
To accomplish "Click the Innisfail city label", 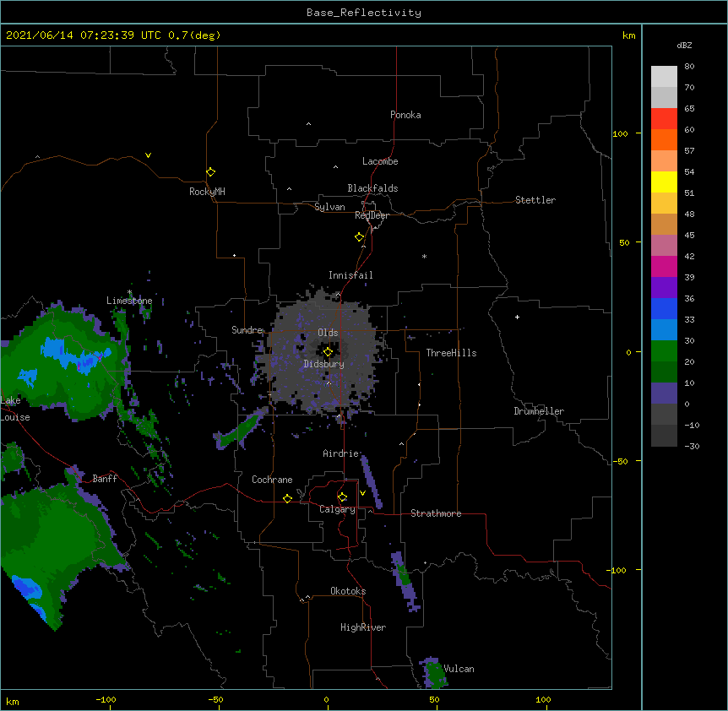I will coord(350,275).
